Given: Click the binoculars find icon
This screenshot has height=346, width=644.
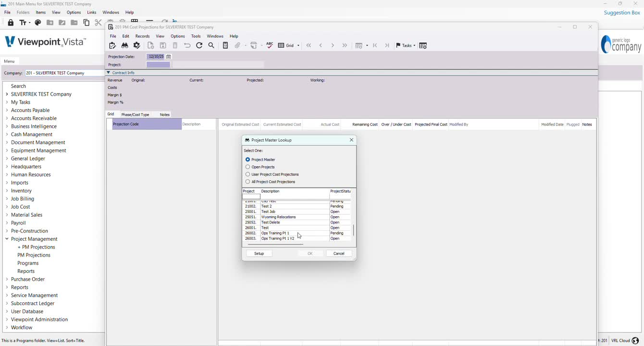Looking at the screenshot, I should click(124, 46).
